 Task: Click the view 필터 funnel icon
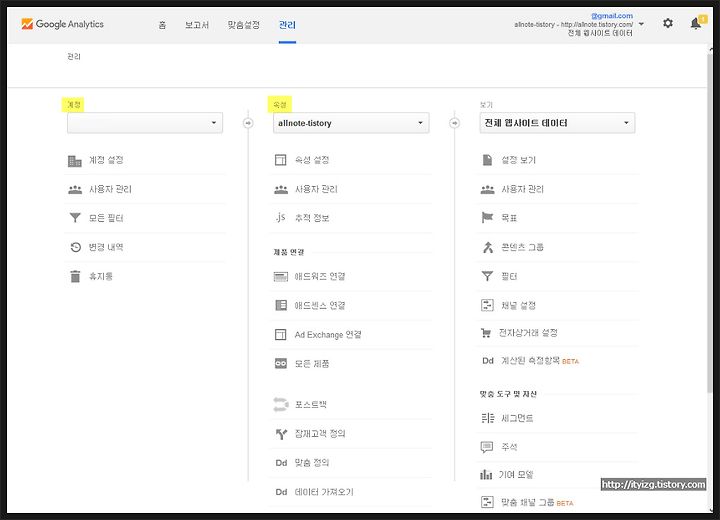(487, 276)
